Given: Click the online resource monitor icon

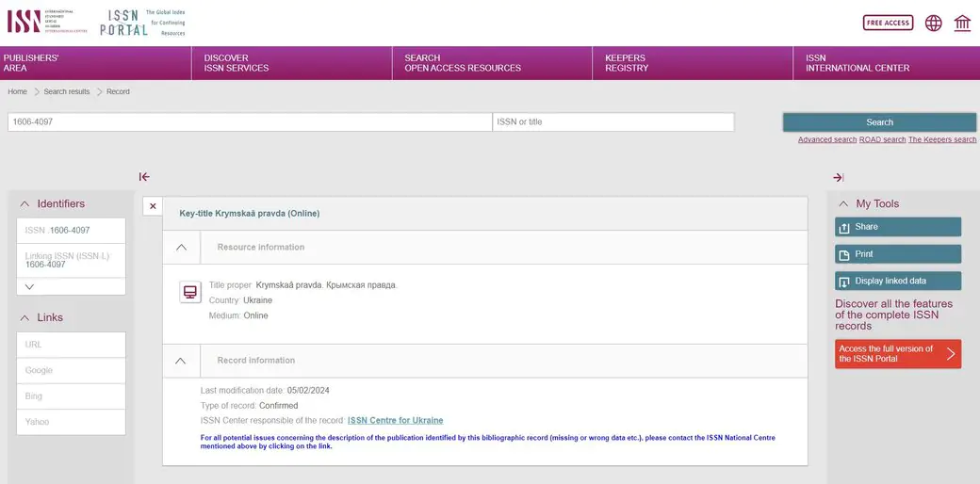Looking at the screenshot, I should click(189, 292).
